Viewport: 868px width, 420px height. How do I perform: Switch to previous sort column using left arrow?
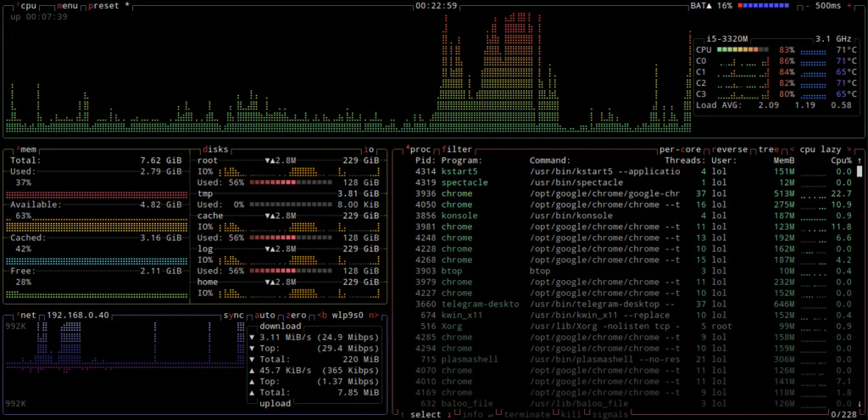792,149
